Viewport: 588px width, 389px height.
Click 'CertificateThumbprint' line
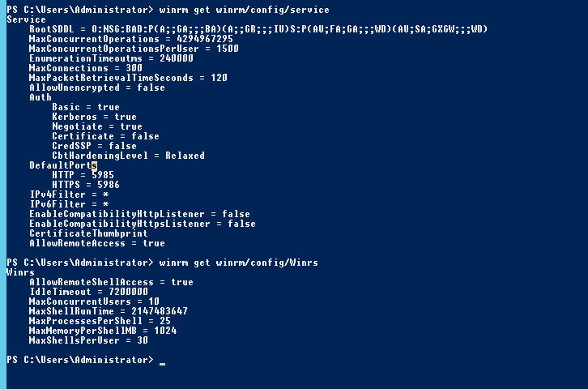click(x=88, y=233)
